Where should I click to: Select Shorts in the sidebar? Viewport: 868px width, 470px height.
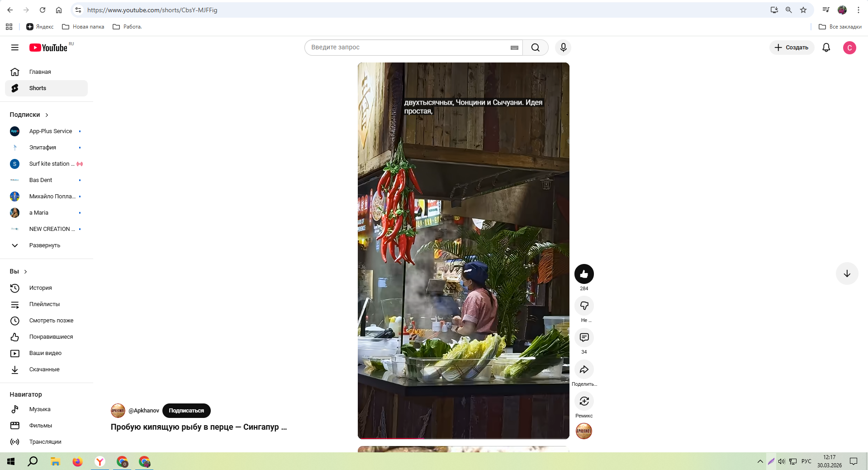click(x=46, y=88)
